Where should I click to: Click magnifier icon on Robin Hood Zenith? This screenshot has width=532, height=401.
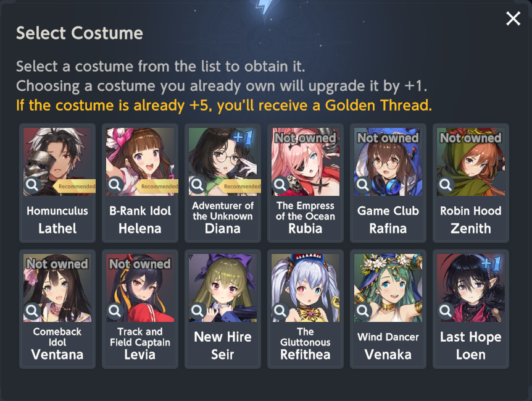pyautogui.click(x=446, y=185)
